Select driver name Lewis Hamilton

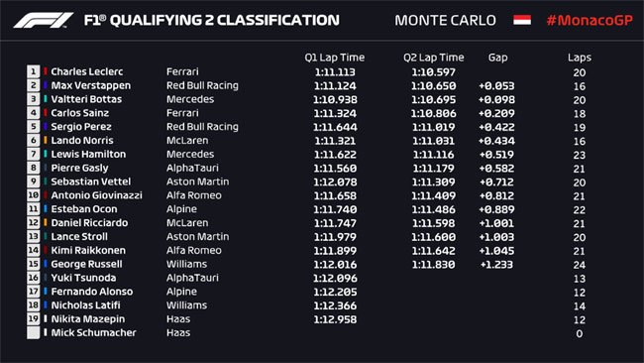click(88, 154)
